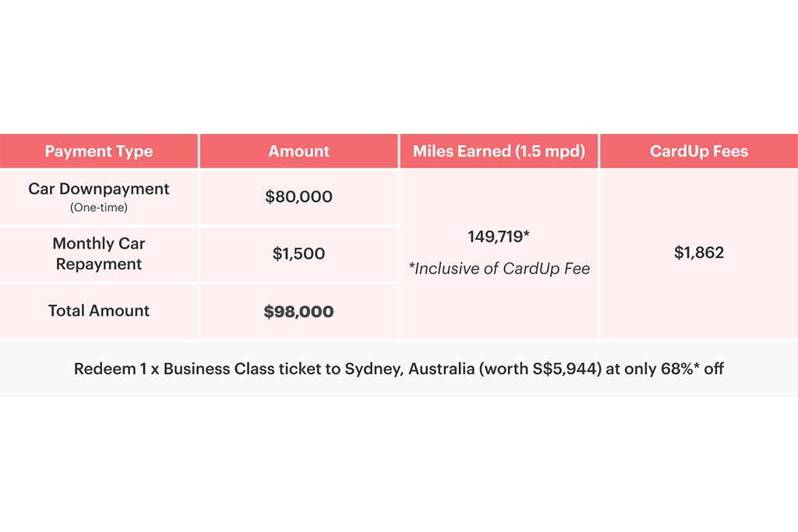798x532 pixels.
Task: Select the $80,000 amount cell
Action: (299, 197)
